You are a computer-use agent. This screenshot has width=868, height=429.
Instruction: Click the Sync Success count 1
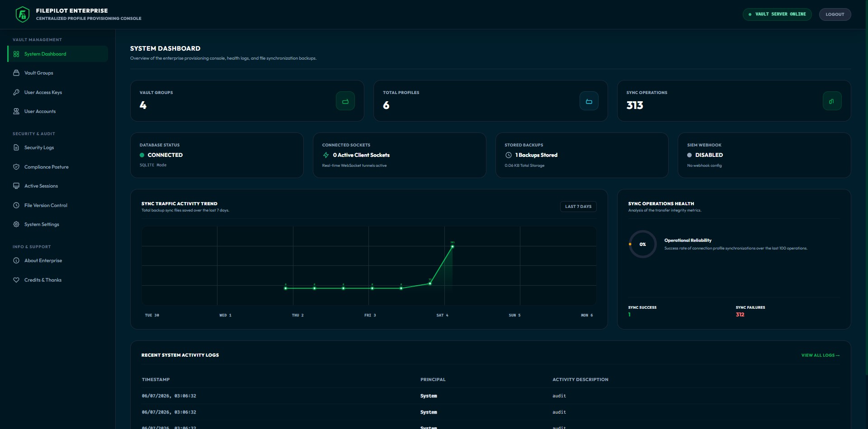tap(629, 315)
